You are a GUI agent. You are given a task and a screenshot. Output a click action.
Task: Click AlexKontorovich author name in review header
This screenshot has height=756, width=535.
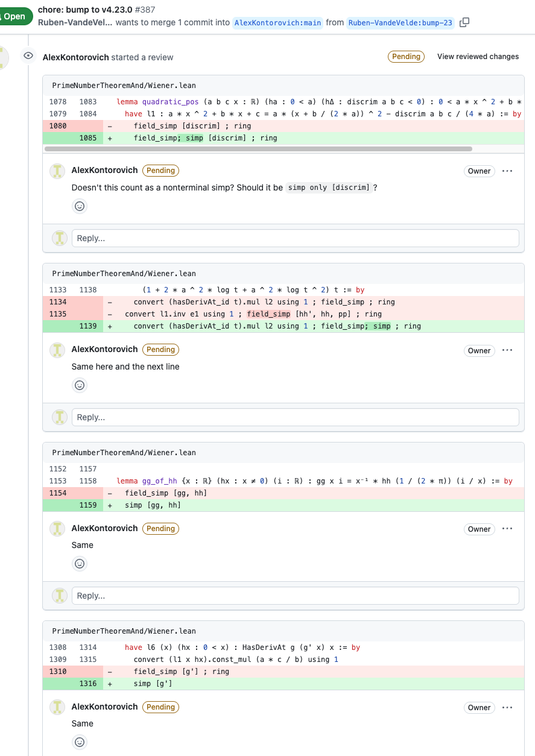click(x=75, y=57)
